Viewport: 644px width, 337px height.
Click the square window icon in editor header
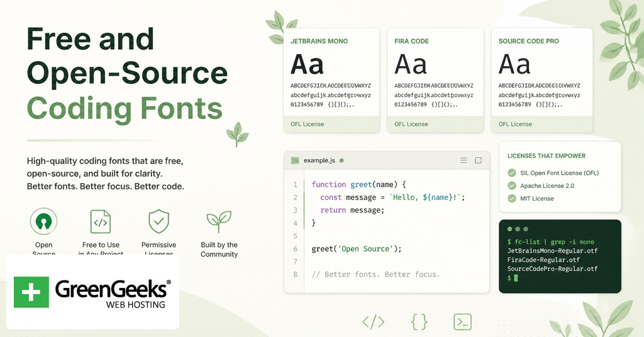pyautogui.click(x=478, y=160)
